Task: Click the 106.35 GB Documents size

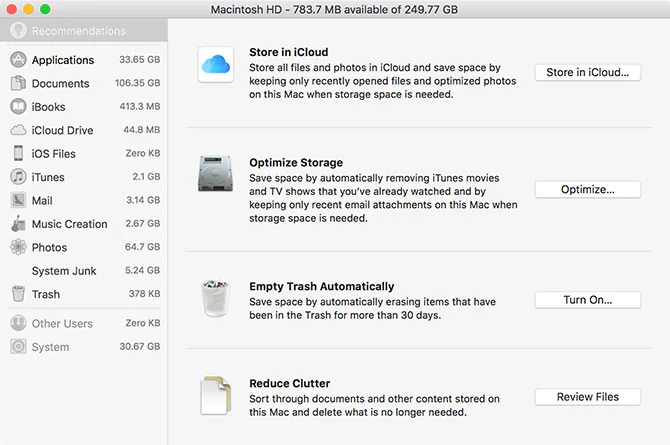Action: pyautogui.click(x=138, y=83)
